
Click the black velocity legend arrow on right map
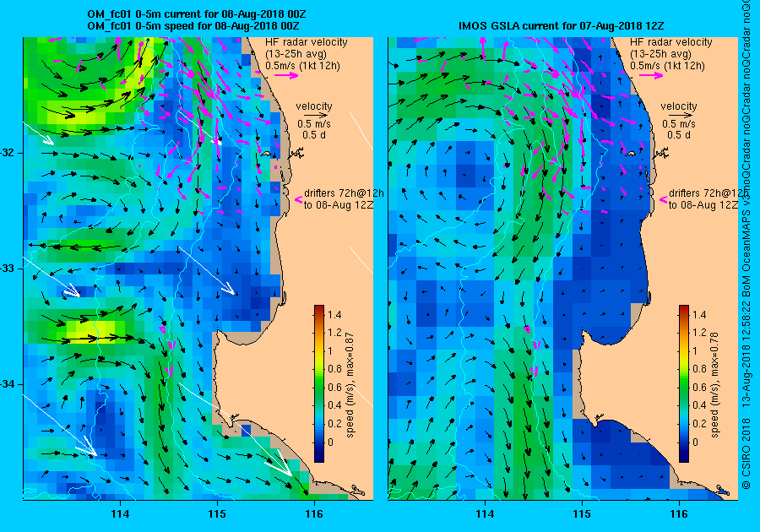pos(680,116)
